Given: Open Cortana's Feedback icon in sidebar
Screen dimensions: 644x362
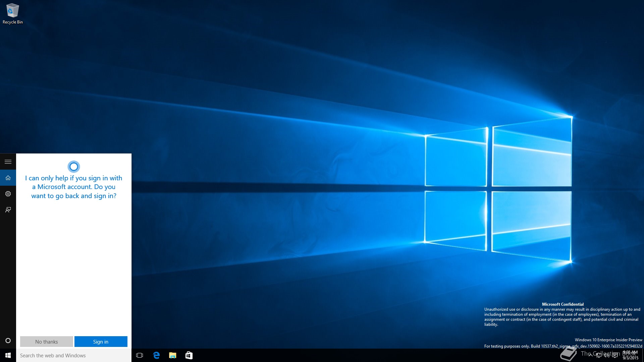Looking at the screenshot, I should tap(8, 210).
